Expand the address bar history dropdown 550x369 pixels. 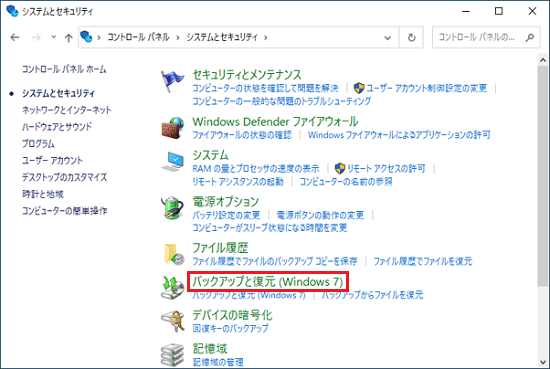pyautogui.click(x=387, y=38)
